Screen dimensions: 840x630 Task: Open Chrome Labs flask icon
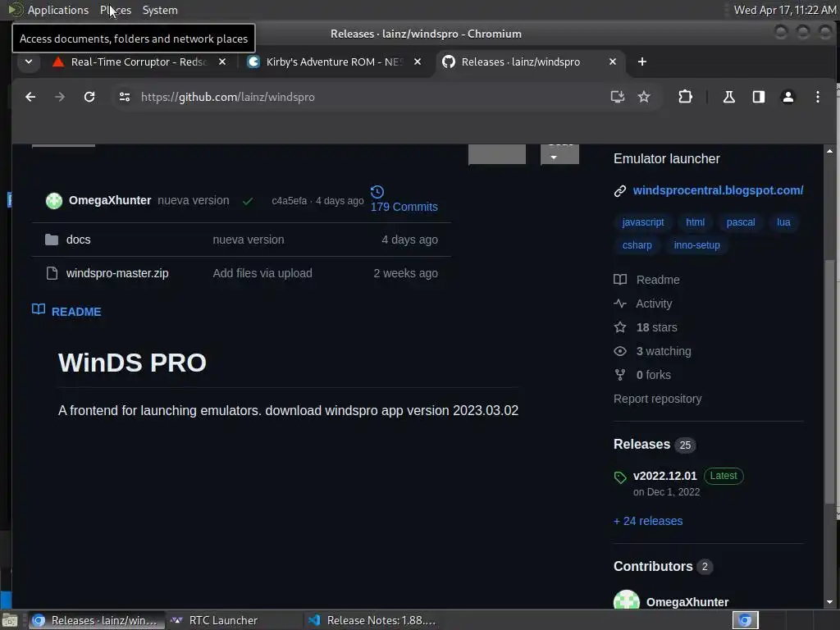[x=729, y=97]
